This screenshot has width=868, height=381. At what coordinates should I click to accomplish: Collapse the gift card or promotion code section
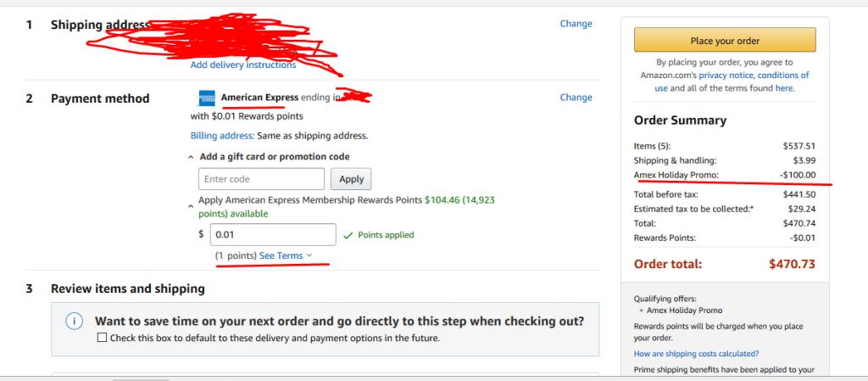[192, 157]
